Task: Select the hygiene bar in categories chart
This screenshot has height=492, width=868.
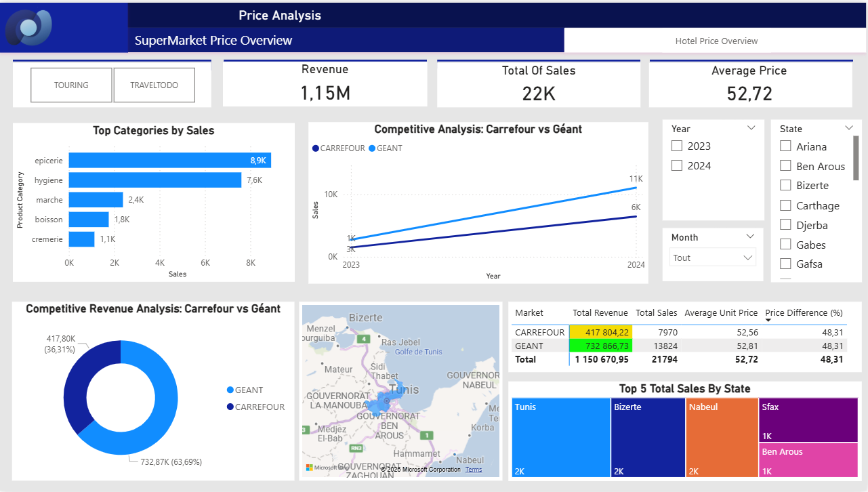Action: (155, 180)
